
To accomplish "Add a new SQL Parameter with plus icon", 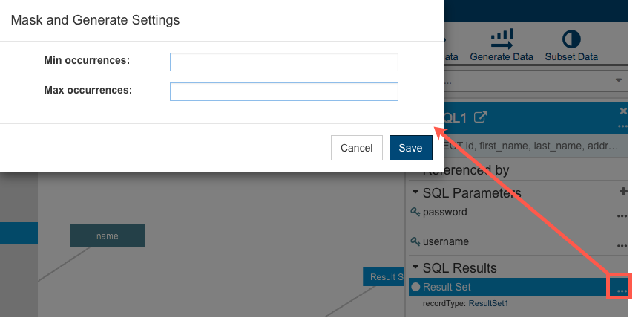I will [623, 192].
